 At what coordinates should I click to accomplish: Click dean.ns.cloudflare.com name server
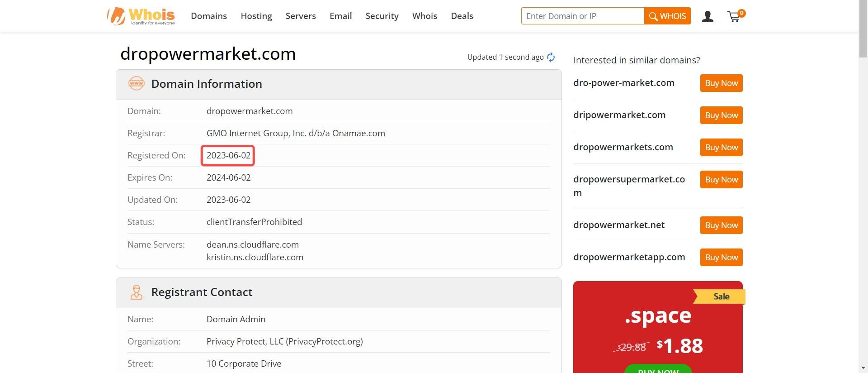(x=252, y=244)
